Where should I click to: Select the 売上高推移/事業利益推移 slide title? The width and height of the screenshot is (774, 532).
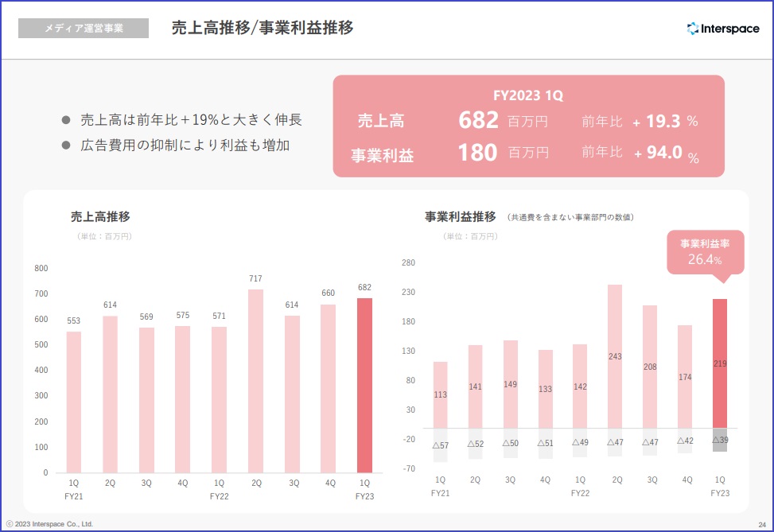(263, 28)
